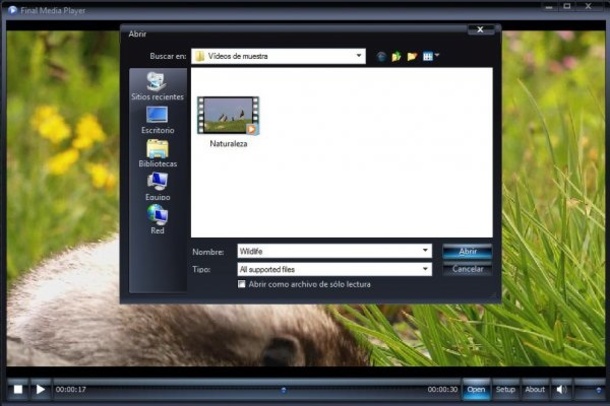
Task: Click the playback seek slider handle
Action: click(283, 390)
